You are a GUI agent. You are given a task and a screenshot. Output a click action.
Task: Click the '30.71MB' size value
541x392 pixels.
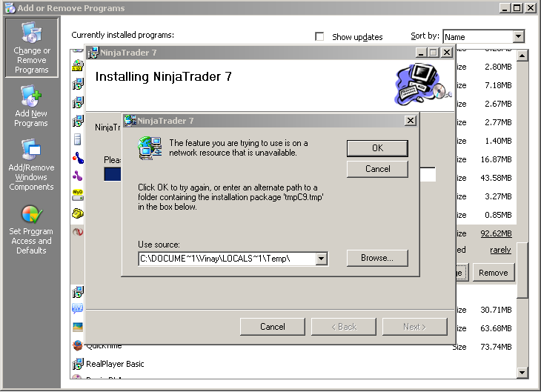click(496, 310)
